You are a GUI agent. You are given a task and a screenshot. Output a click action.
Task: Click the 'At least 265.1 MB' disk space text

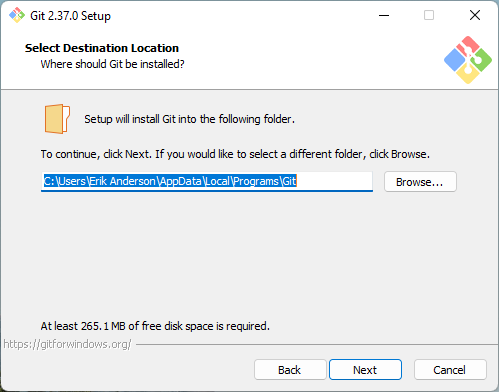[x=155, y=326]
